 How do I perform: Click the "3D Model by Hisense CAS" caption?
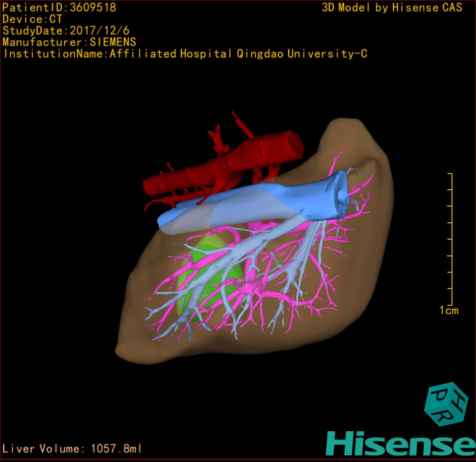click(x=392, y=8)
